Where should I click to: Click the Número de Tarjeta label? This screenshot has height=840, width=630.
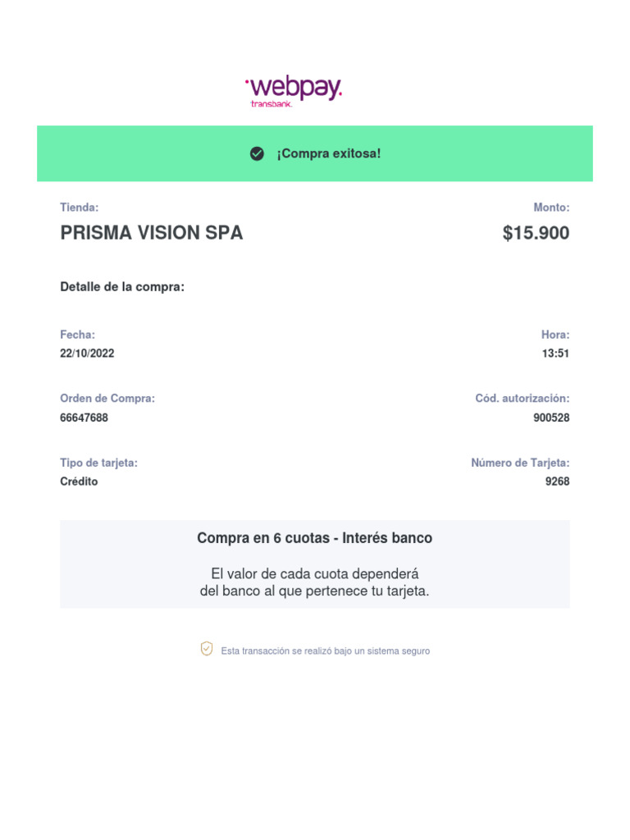tap(520, 463)
